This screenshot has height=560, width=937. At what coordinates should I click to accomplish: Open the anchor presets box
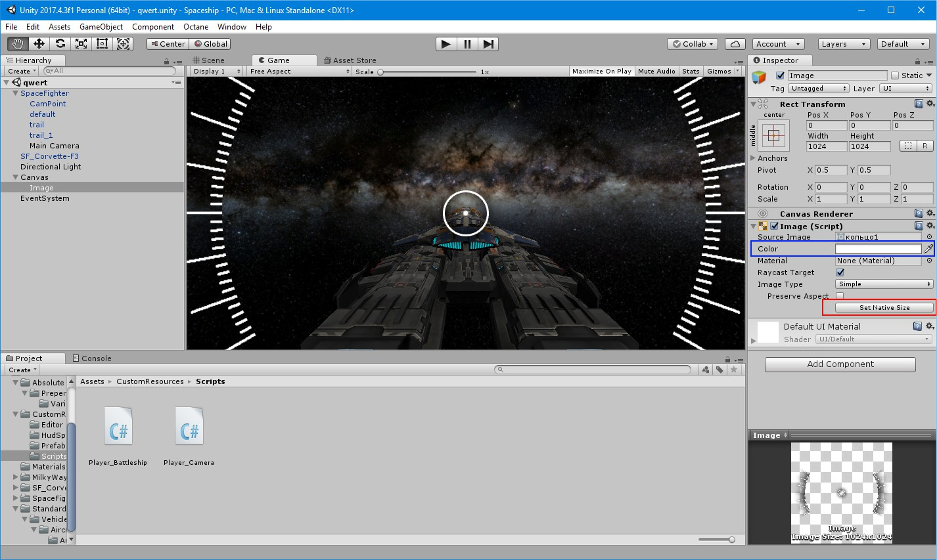(x=773, y=136)
